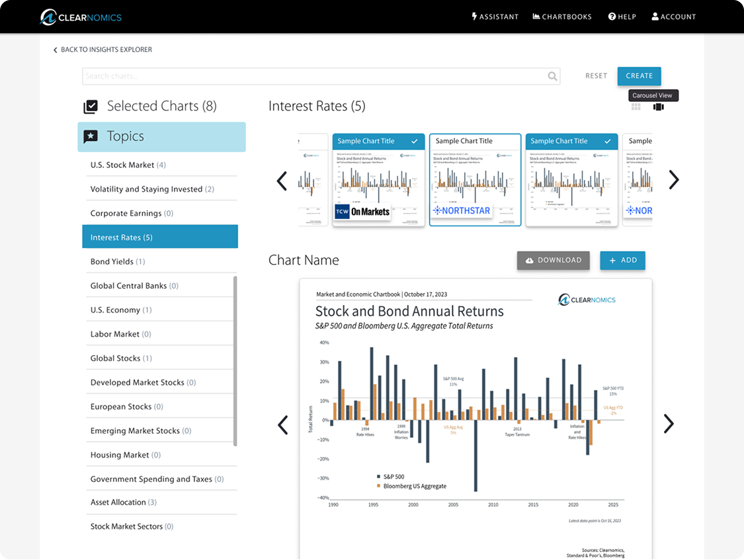Click the Topics star bubble icon

pos(91,137)
